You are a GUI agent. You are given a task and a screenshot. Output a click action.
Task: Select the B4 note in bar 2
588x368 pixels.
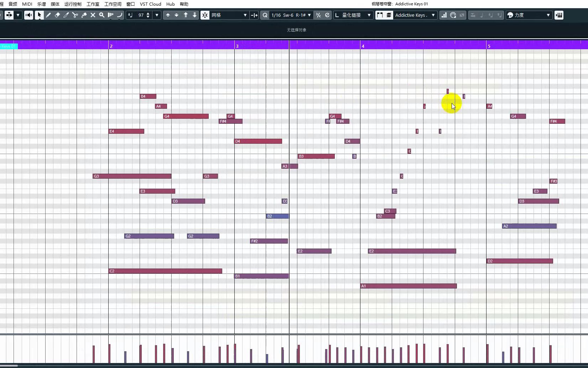[x=148, y=96]
